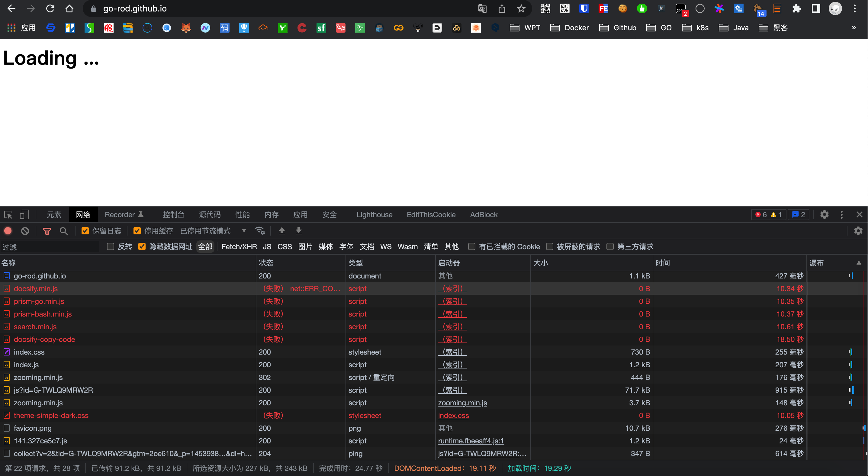Expand the bookmarks overflow chevron
Image resolution: width=868 pixels, height=476 pixels.
click(x=854, y=27)
